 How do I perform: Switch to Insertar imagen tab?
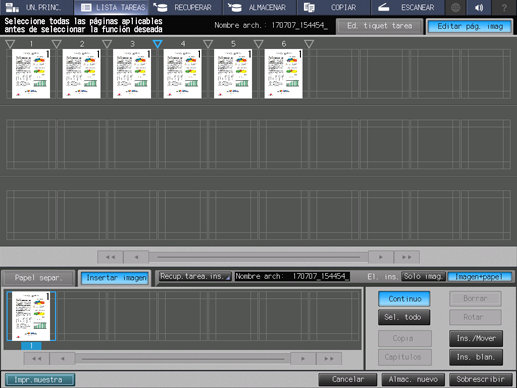point(116,278)
